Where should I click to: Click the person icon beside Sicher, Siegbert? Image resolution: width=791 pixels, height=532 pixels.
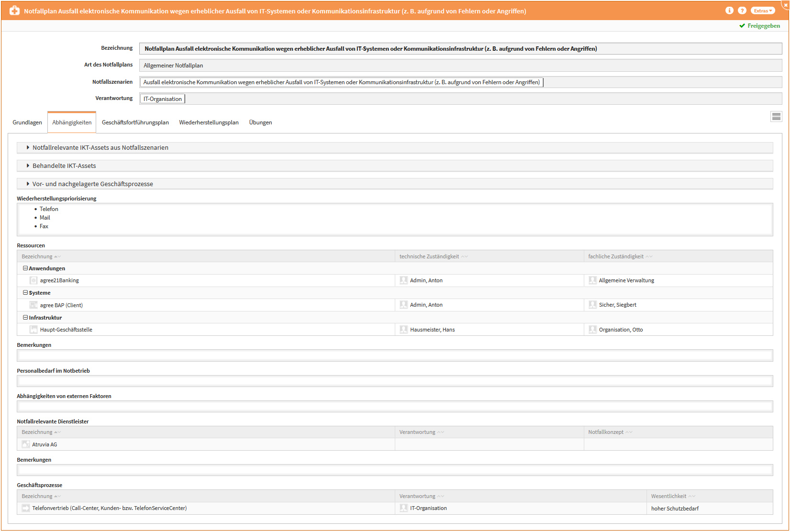[x=592, y=305]
